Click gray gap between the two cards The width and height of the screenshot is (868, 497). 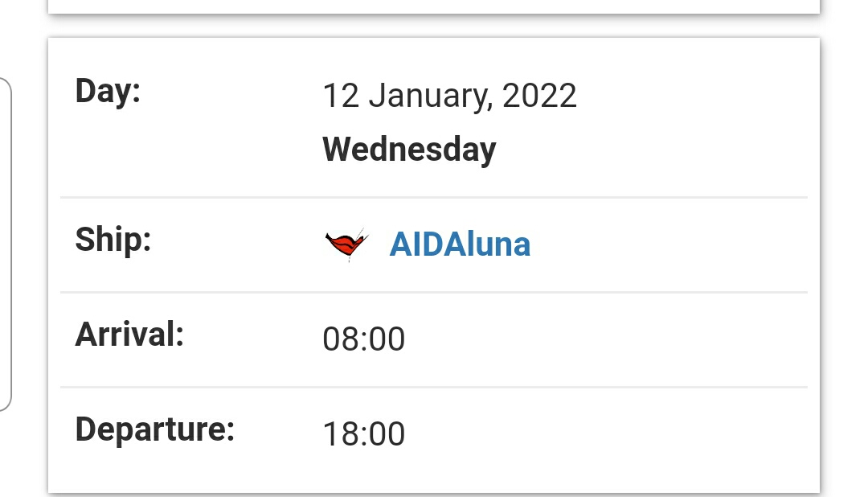[x=434, y=26]
